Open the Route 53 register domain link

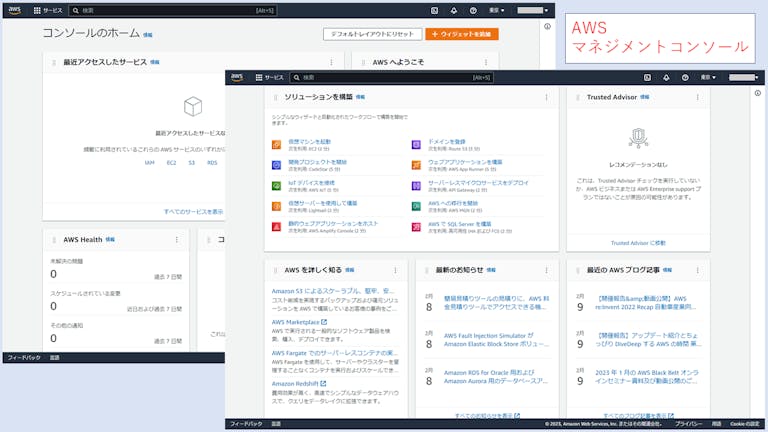point(447,142)
